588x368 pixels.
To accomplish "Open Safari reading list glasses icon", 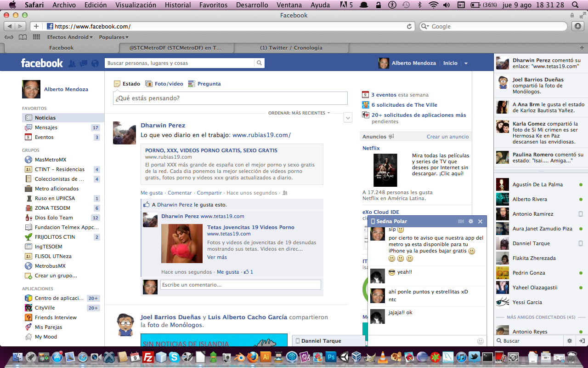I will tap(9, 37).
